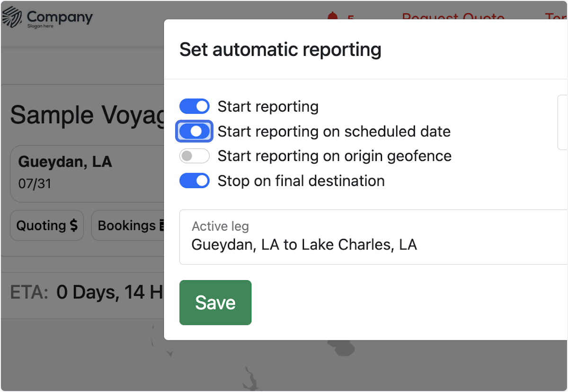Image resolution: width=568 pixels, height=392 pixels.
Task: Save the automatic reporting settings
Action: tap(215, 303)
